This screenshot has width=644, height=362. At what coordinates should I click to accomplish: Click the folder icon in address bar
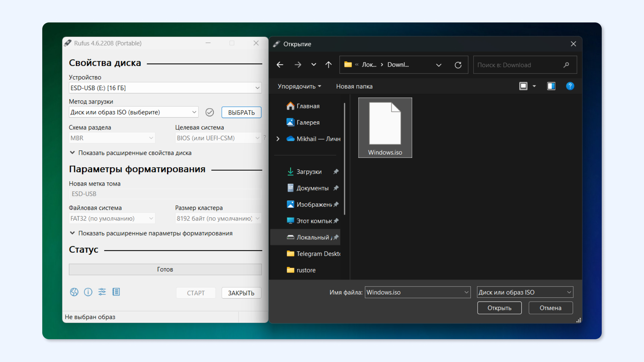click(348, 64)
